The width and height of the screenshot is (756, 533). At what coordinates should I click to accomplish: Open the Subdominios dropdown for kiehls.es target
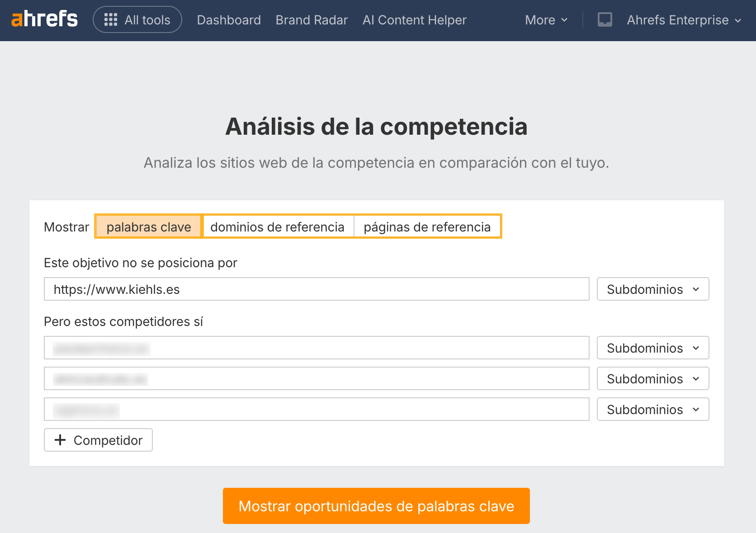652,289
